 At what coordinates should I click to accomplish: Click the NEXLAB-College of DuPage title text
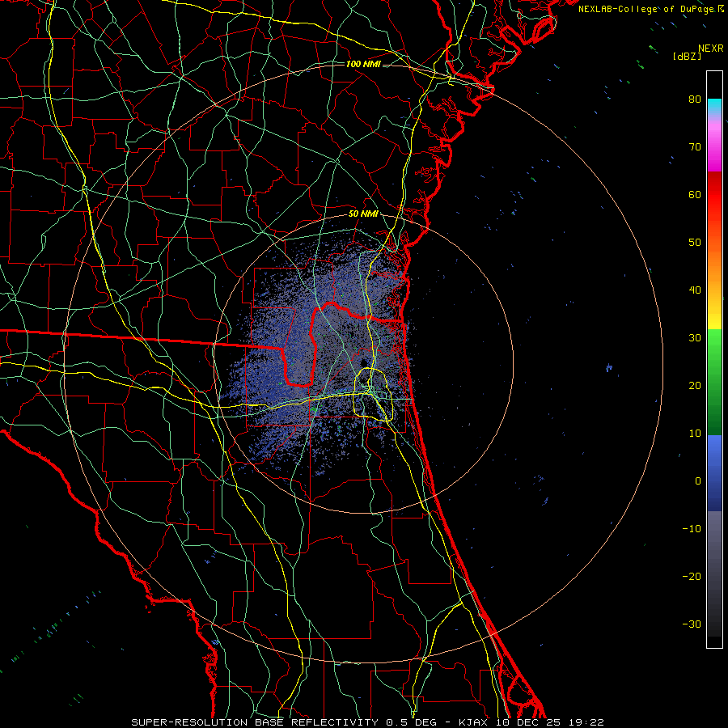click(x=646, y=9)
